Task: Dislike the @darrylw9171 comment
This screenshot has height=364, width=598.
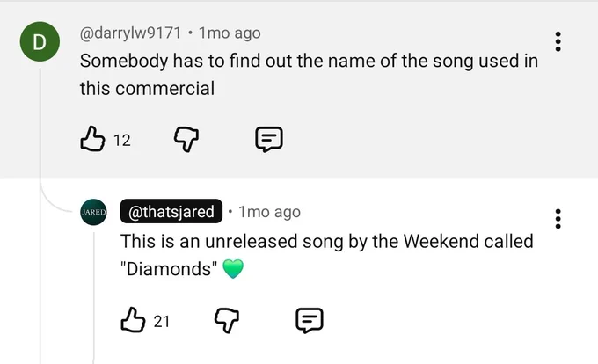Action: coord(186,140)
